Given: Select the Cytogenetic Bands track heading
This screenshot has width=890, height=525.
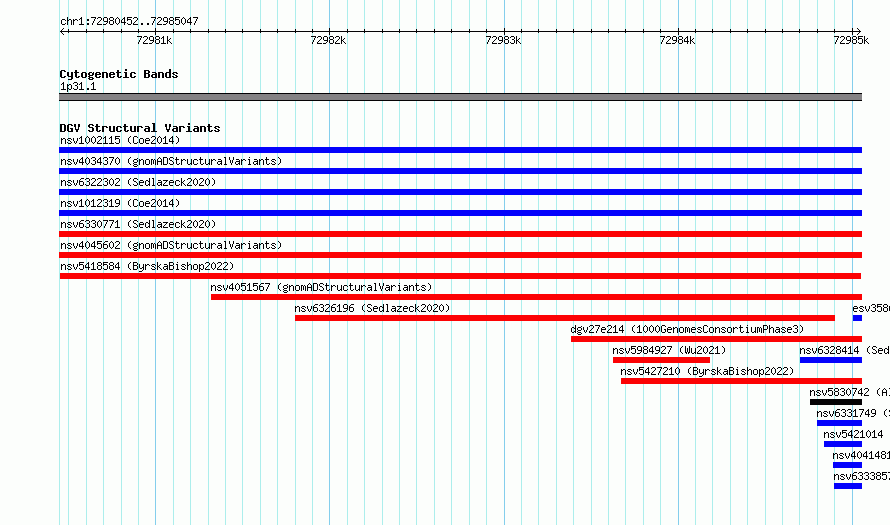Looking at the screenshot, I should click(x=119, y=74).
